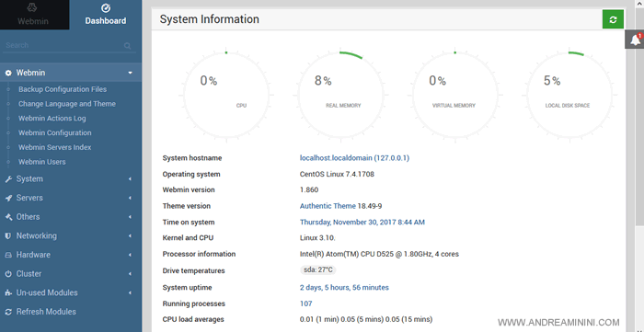Screen dimensions: 644x332
Task: Open Webmin Users
Action: click(x=42, y=162)
